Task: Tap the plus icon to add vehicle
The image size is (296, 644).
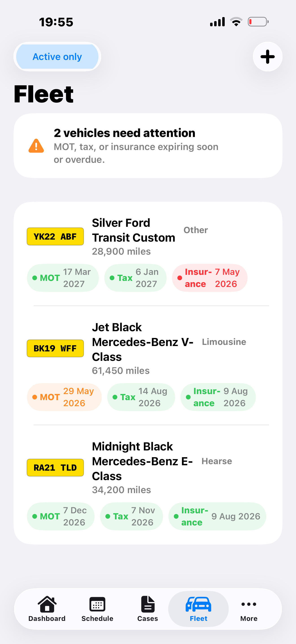Action: 268,57
